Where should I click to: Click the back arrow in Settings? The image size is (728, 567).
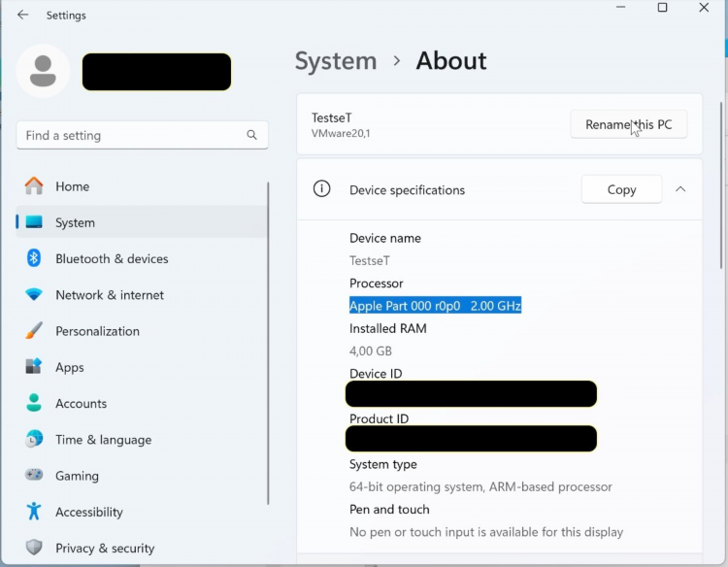click(x=22, y=15)
